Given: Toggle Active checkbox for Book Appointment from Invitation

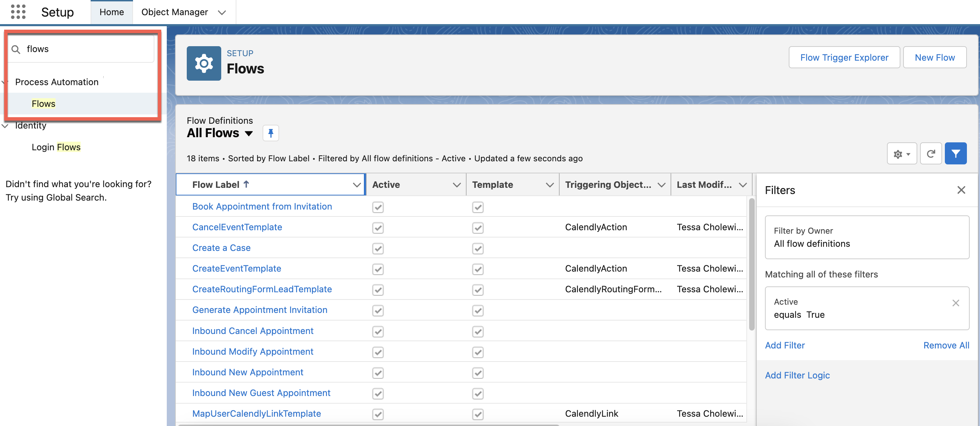Looking at the screenshot, I should (378, 207).
